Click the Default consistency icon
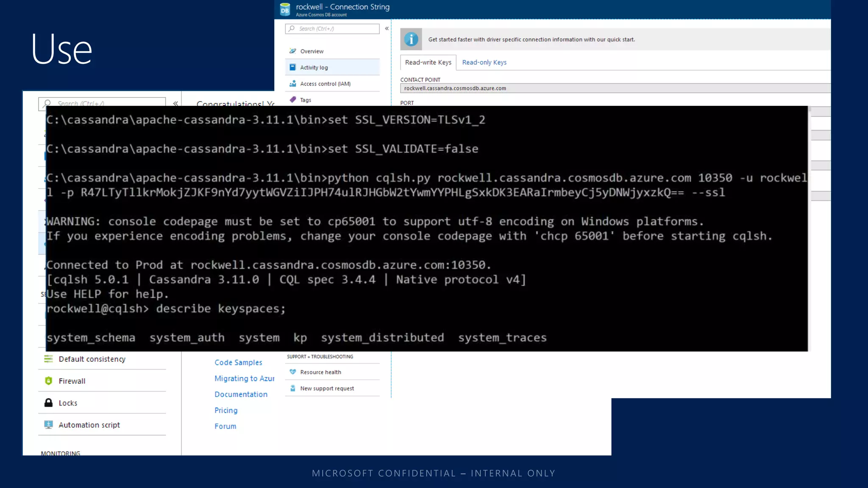 48,359
